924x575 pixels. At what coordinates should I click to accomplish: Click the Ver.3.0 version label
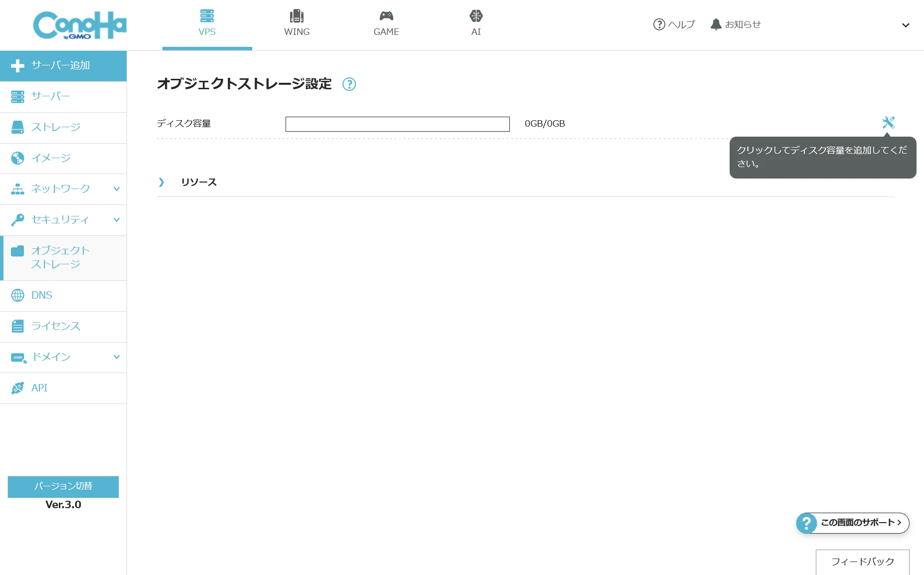(x=63, y=505)
